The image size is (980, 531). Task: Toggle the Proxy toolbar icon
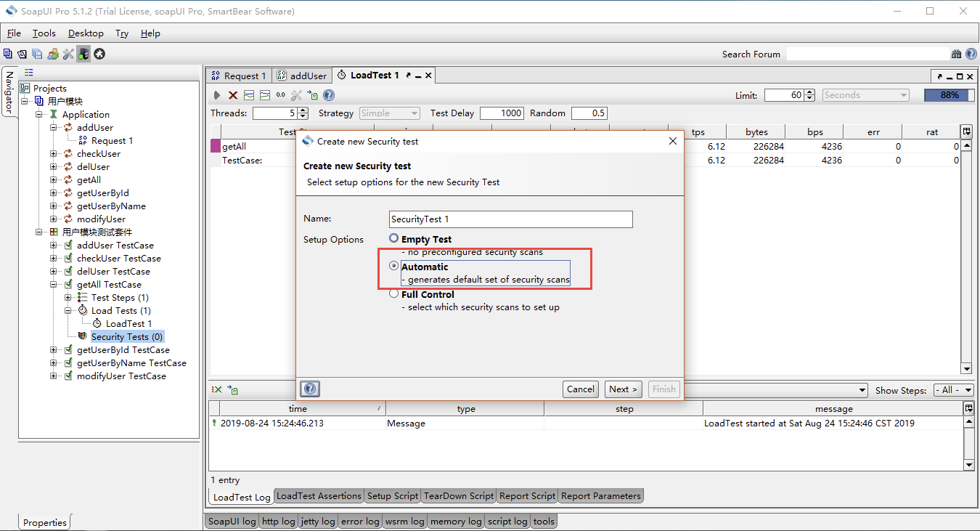click(x=83, y=54)
